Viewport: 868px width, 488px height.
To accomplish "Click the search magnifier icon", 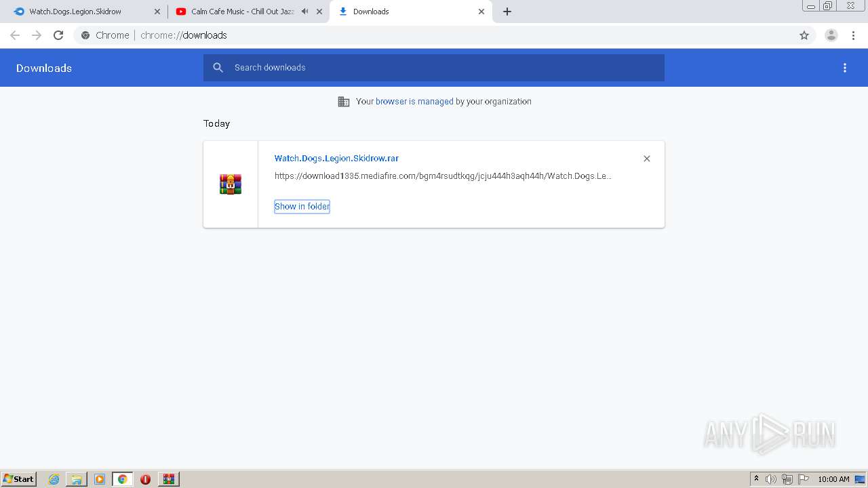I will (218, 68).
